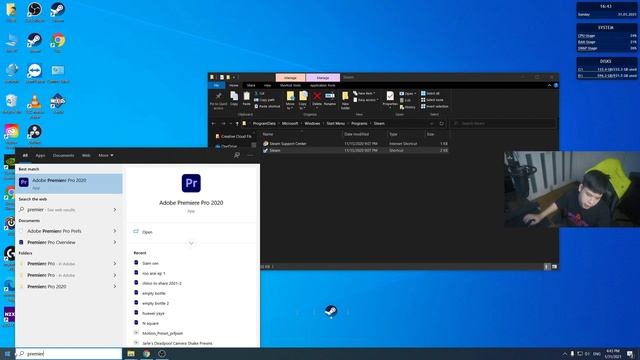This screenshot has height=360, width=640.
Task: Open the Move to dropdown in ribbon
Action: point(290,100)
